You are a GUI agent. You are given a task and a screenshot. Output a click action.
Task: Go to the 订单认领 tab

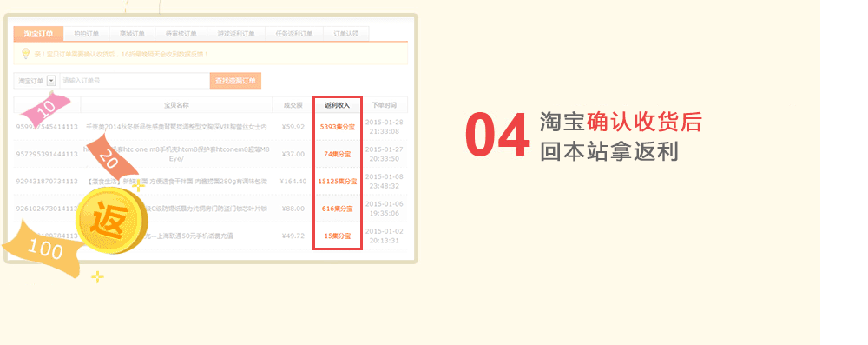tap(346, 34)
